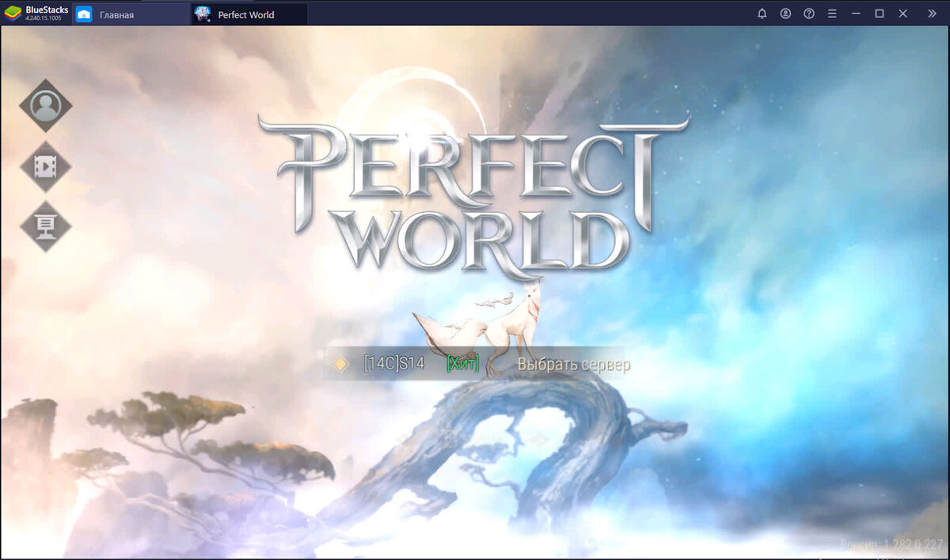
Task: Open the account profile diamond icon
Action: [x=46, y=106]
